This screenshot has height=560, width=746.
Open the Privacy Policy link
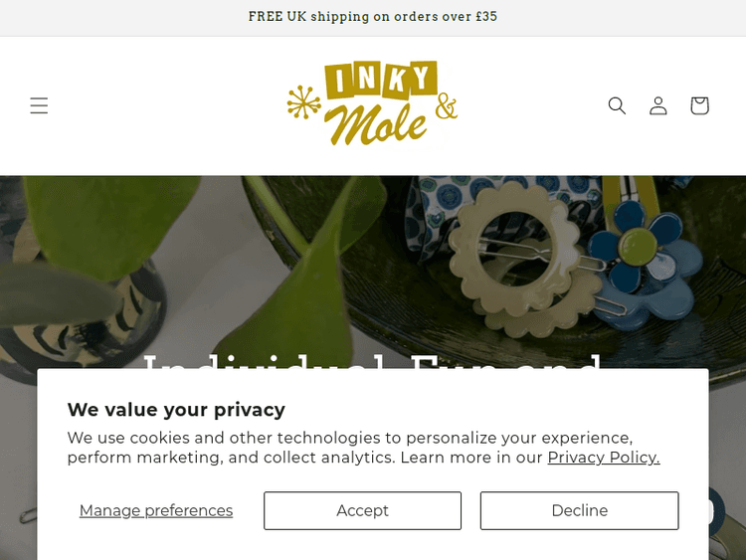coord(603,458)
